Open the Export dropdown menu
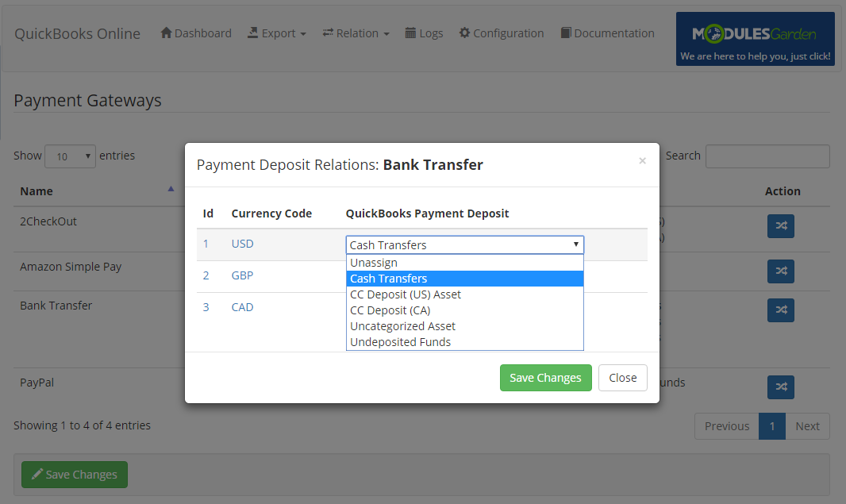This screenshot has width=846, height=504. coord(277,33)
